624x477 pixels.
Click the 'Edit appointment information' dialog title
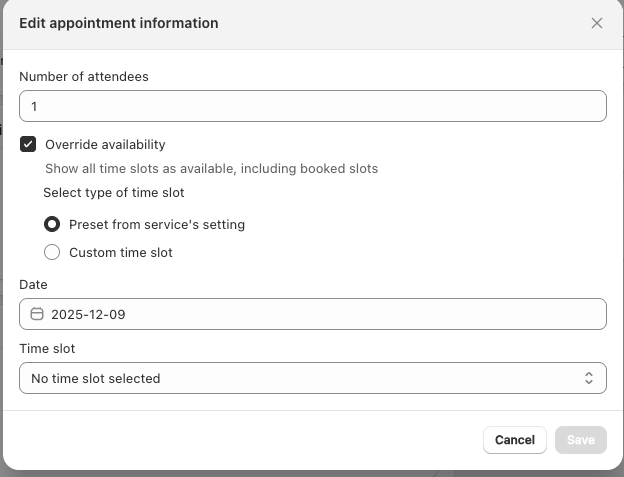click(119, 23)
